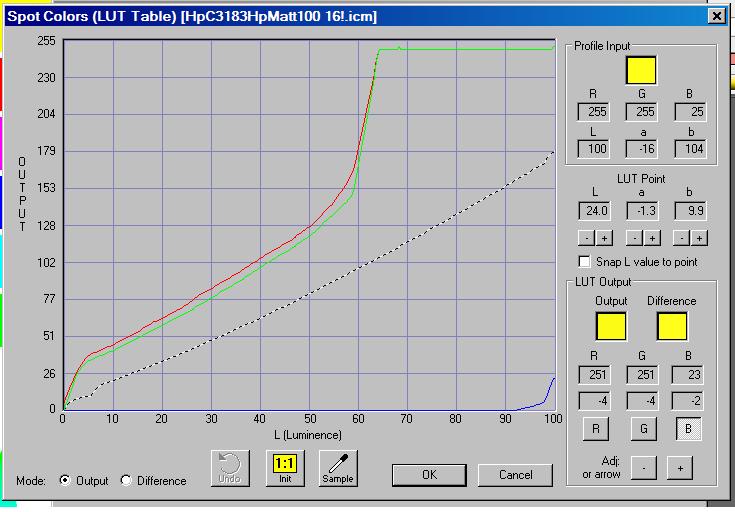Toggle the B channel button
Screen dimensions: 735x512
[688, 429]
